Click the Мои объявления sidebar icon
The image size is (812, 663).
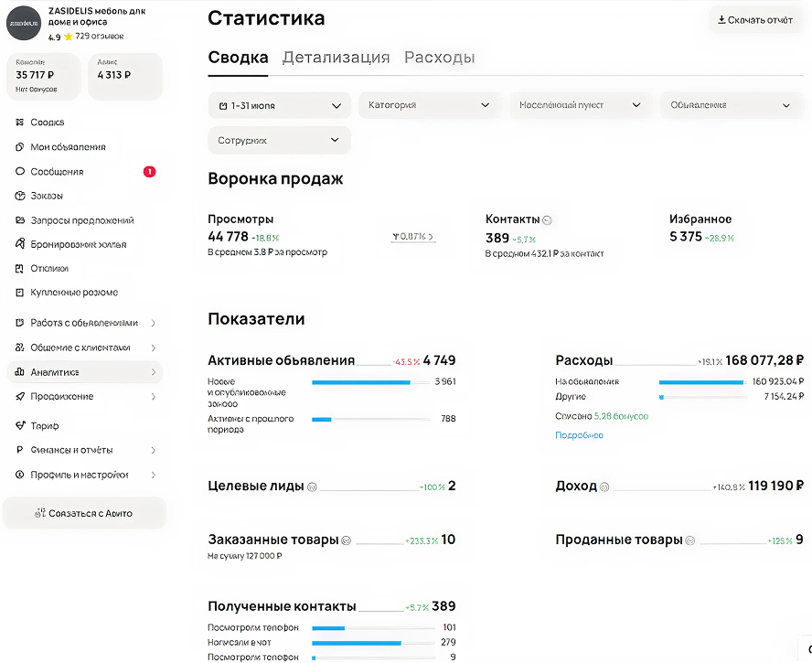pyautogui.click(x=20, y=147)
